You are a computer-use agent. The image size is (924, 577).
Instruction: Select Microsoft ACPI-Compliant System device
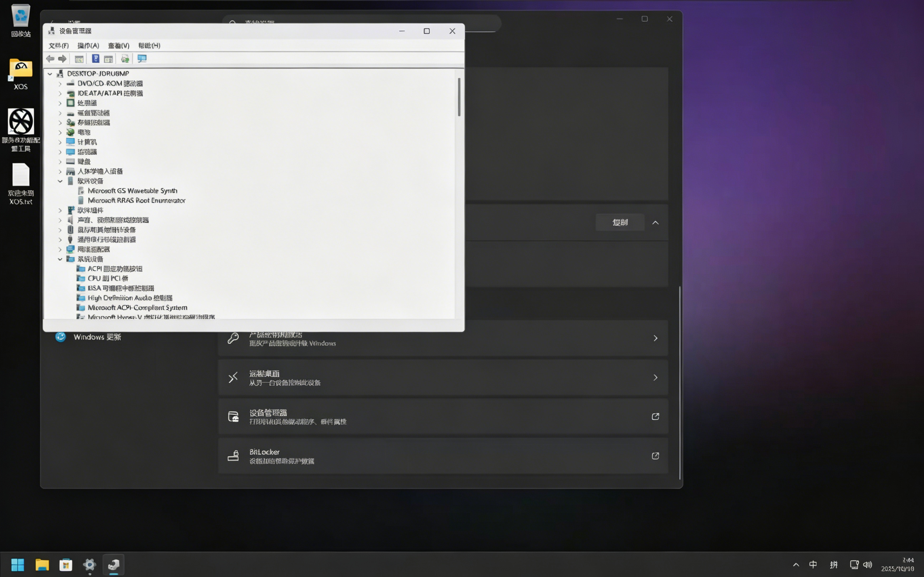[x=137, y=308]
